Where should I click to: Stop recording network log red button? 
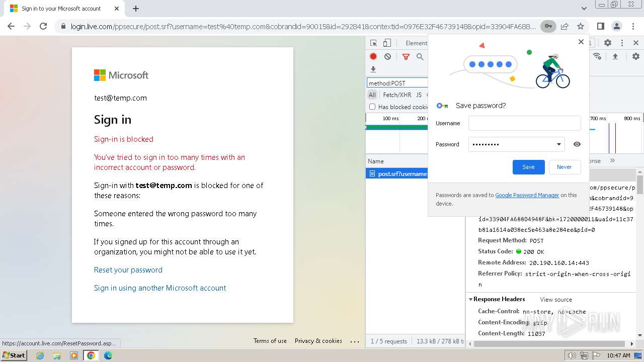pyautogui.click(x=373, y=57)
